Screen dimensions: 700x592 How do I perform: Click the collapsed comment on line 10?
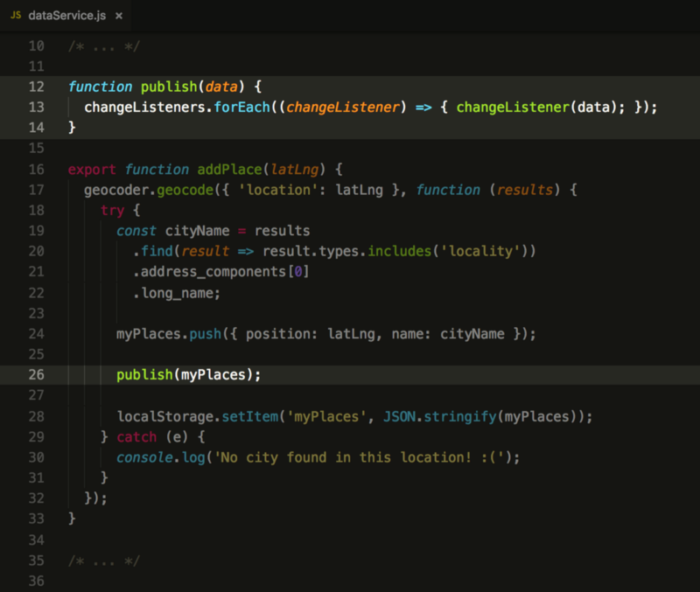click(104, 46)
